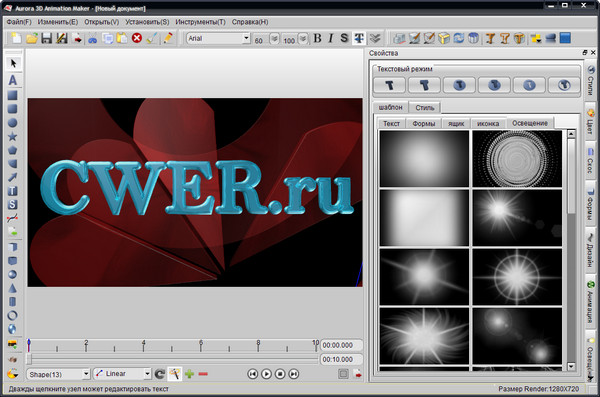This screenshot has height=397, width=600.
Task: Delete object with the red X icon
Action: tap(137, 38)
